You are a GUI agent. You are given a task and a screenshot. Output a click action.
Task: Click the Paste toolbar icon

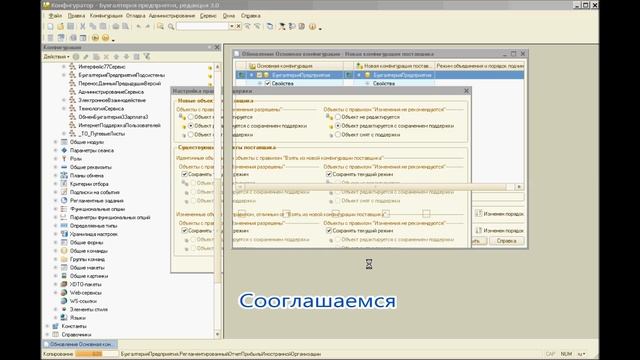tap(103, 27)
